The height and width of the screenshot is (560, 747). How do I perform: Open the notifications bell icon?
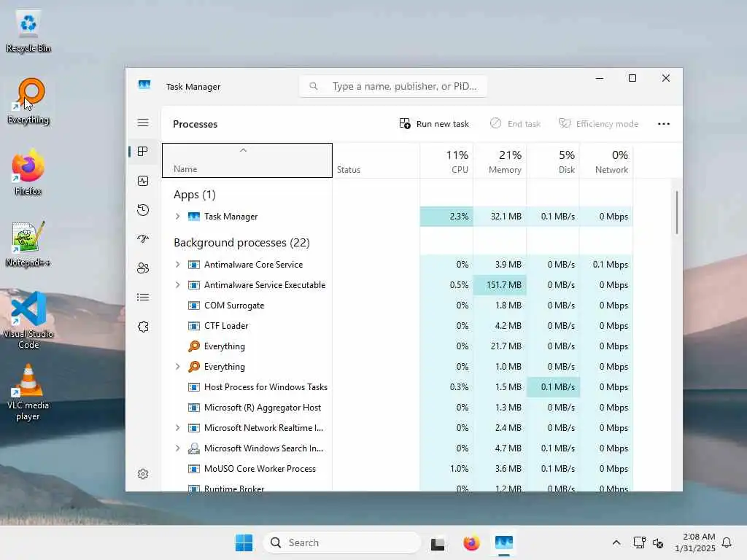[727, 542]
